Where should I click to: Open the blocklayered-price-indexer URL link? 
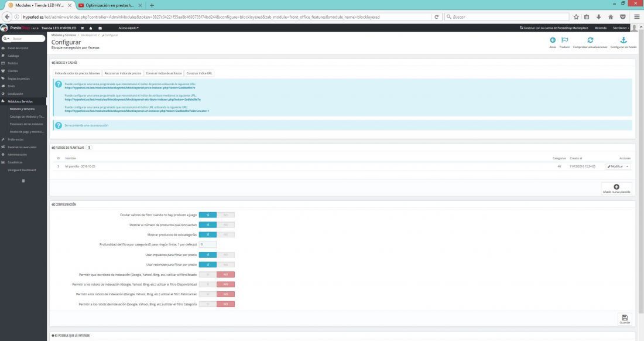point(130,87)
